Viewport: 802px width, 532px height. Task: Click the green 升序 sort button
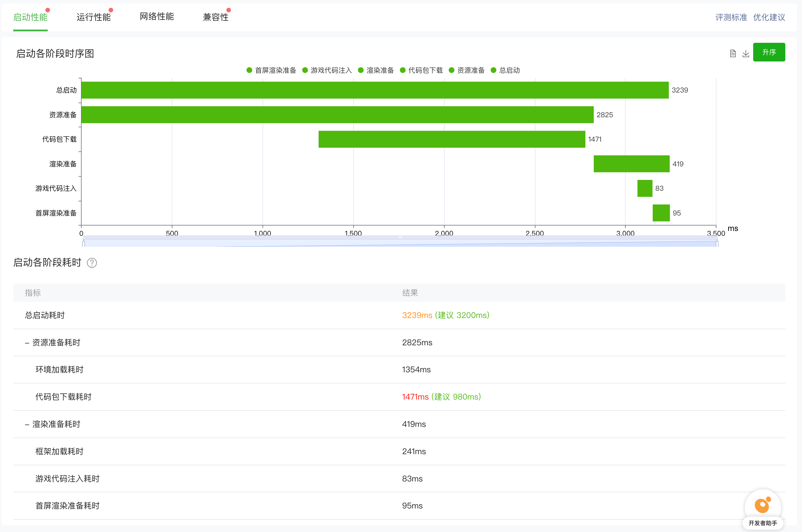point(769,52)
